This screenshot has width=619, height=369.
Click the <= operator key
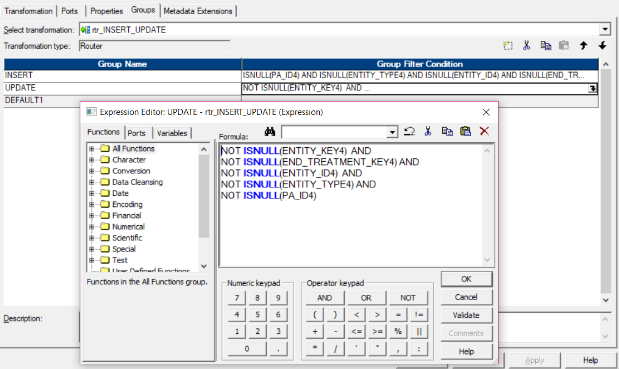356,332
